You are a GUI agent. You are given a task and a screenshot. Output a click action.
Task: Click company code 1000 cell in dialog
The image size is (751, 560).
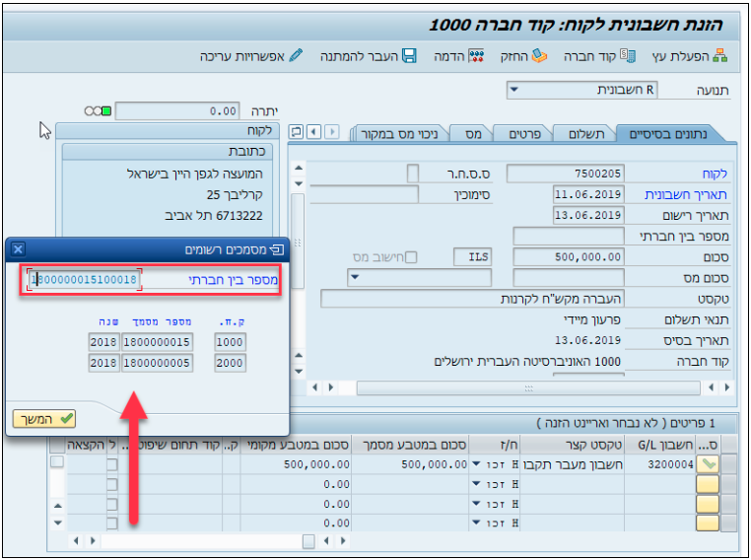(x=230, y=342)
